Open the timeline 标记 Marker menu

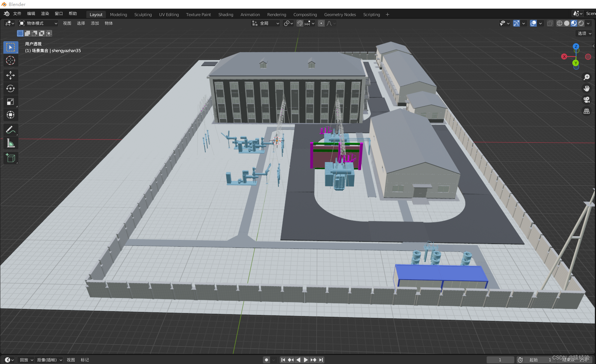click(x=85, y=360)
